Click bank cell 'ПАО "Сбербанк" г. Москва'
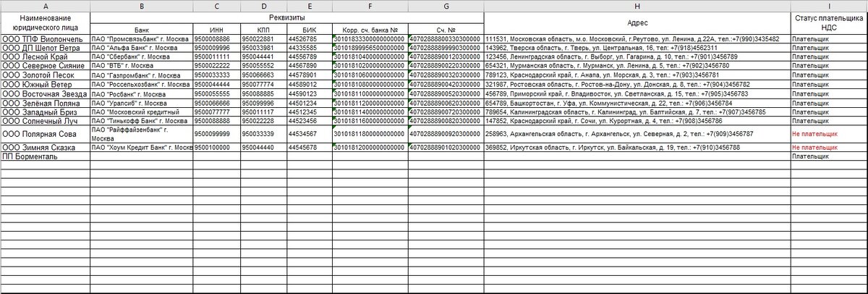 tap(142, 56)
